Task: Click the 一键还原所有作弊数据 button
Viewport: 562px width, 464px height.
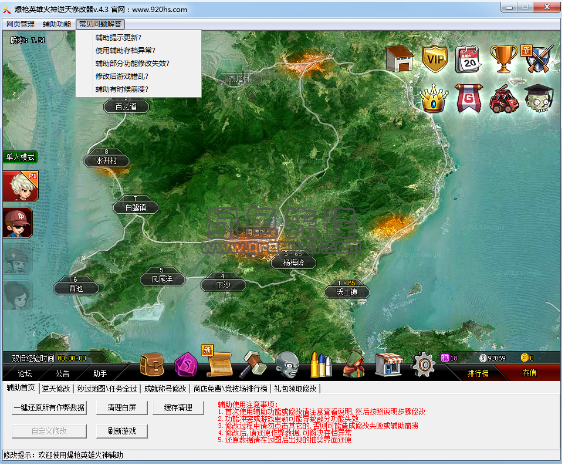Action: click(49, 407)
